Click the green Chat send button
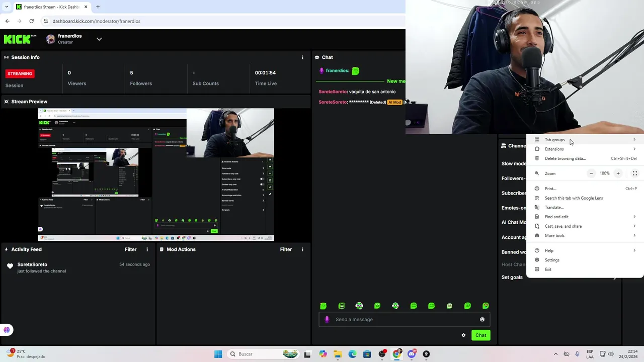Viewport: 644px width, 362px height. pyautogui.click(x=480, y=335)
